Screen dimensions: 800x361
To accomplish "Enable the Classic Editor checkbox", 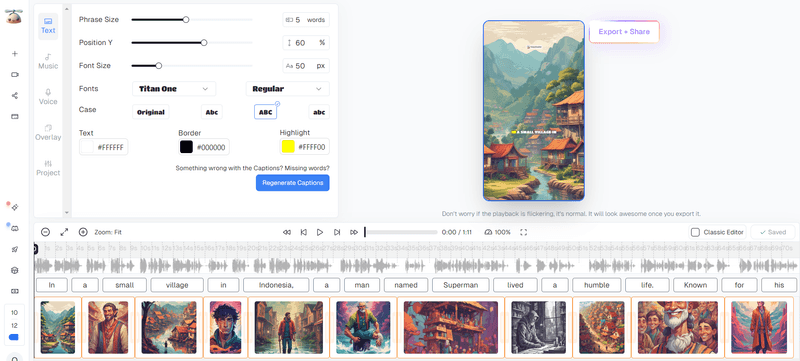I will click(x=695, y=232).
